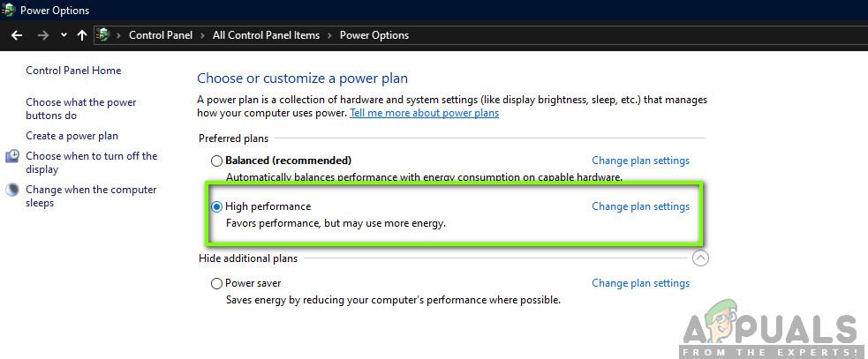This screenshot has height=359, width=868.
Task: Click the display turn-off clock icon
Action: click(12, 156)
